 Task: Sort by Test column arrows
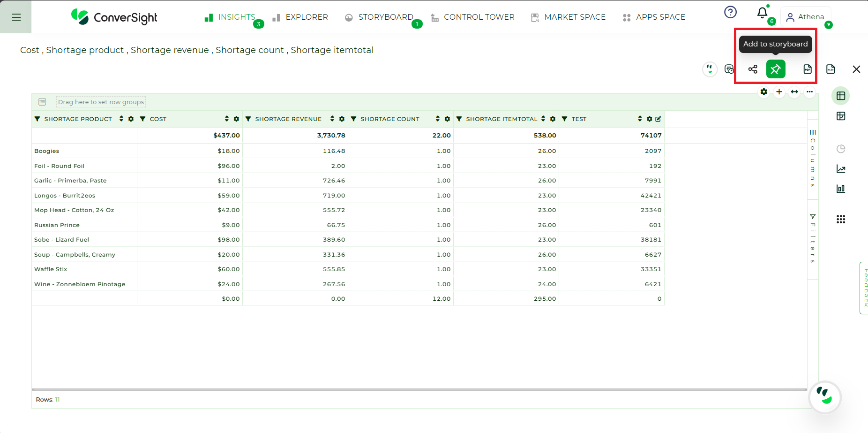[640, 119]
